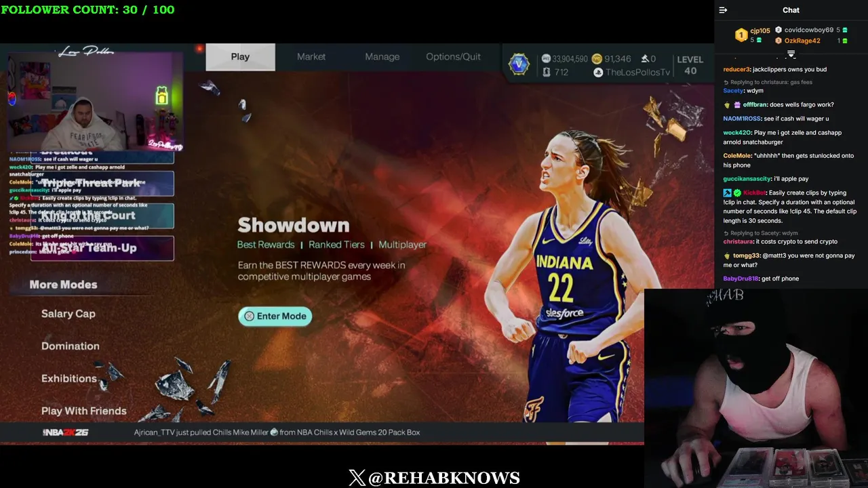The width and height of the screenshot is (868, 488).
Task: Click username reducer3 in chat
Action: point(736,69)
